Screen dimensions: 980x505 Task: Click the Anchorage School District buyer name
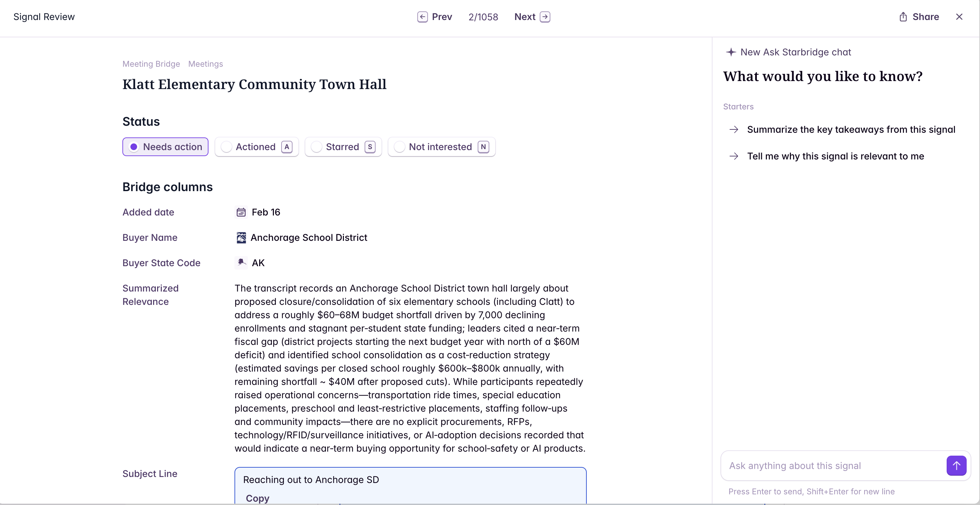309,237
